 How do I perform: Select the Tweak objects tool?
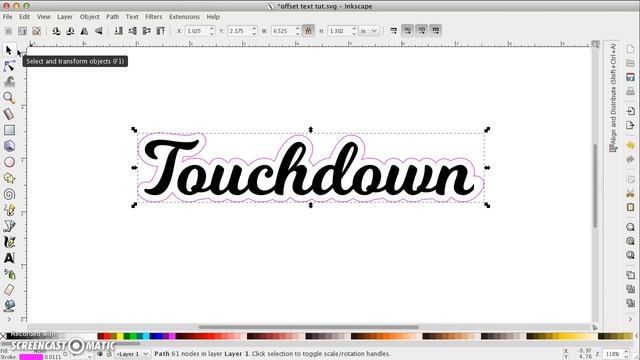point(9,82)
